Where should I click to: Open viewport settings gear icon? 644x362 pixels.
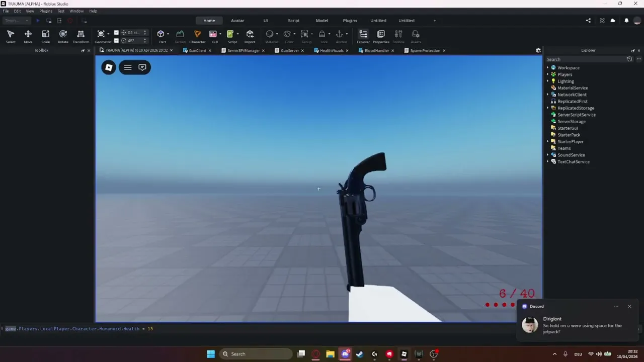point(538,50)
